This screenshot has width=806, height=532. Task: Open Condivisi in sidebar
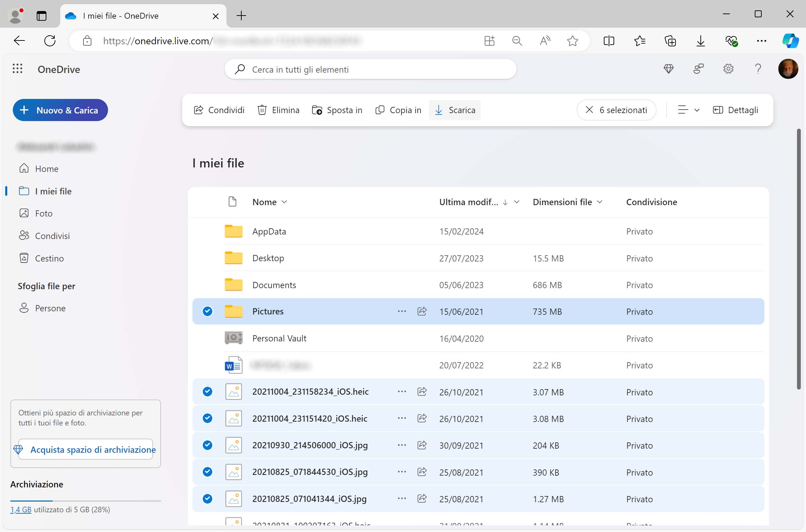pos(44,236)
